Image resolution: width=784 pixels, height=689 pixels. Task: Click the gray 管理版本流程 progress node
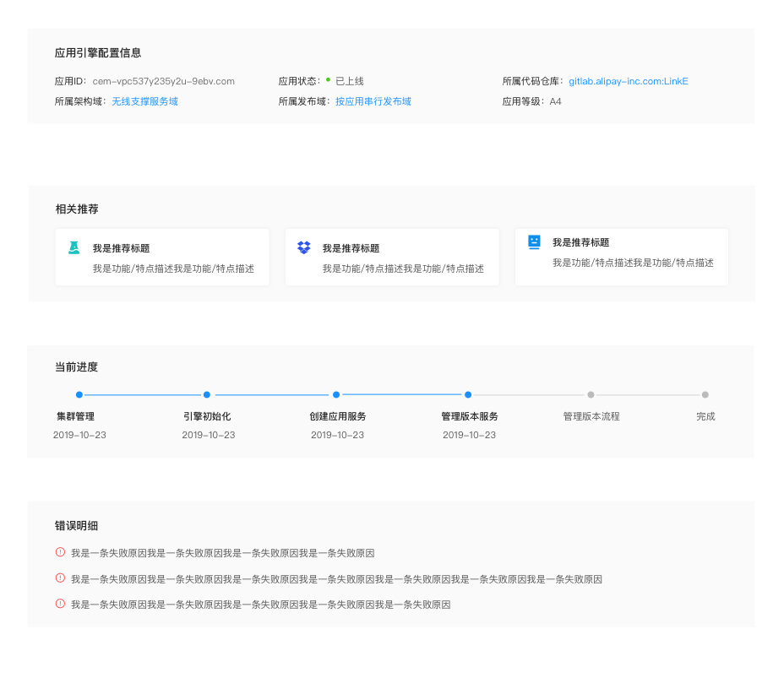[591, 393]
